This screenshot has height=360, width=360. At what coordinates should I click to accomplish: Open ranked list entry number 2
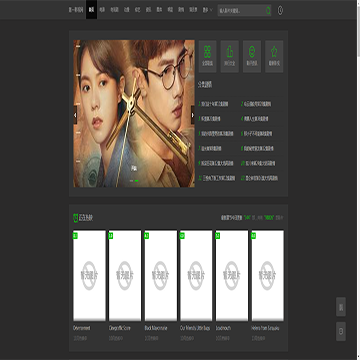pos(256,104)
